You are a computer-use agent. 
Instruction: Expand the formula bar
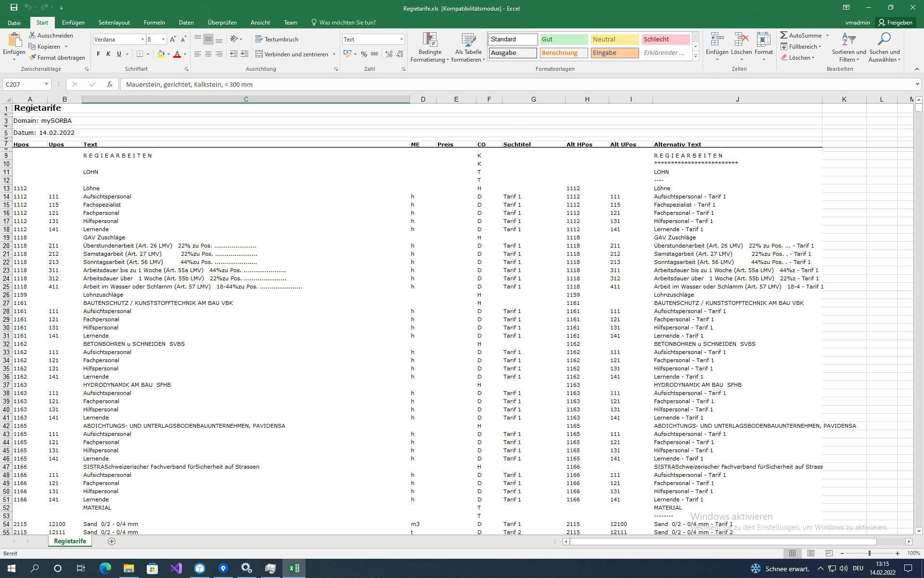[x=917, y=84]
